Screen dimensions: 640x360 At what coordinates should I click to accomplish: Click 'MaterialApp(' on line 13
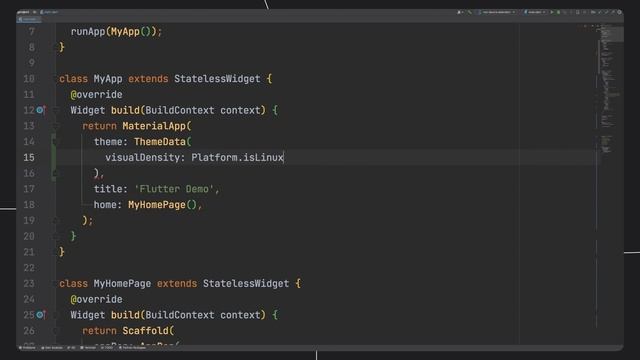157,126
